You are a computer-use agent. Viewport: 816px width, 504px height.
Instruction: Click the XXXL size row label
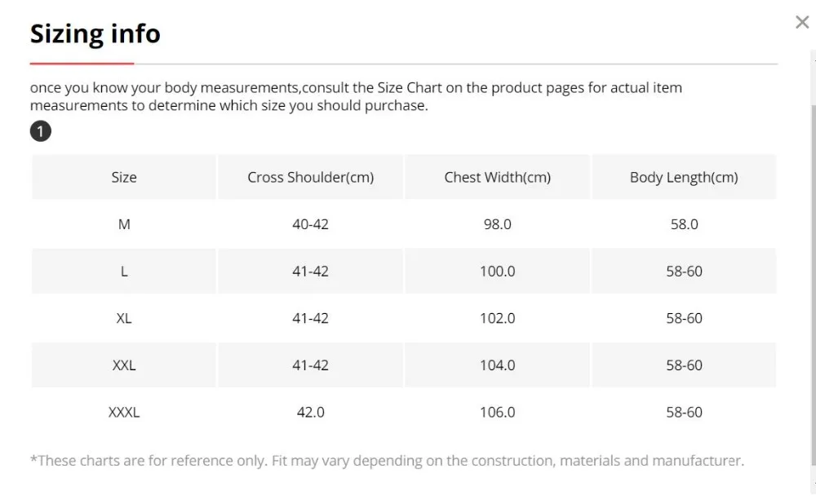tap(124, 413)
